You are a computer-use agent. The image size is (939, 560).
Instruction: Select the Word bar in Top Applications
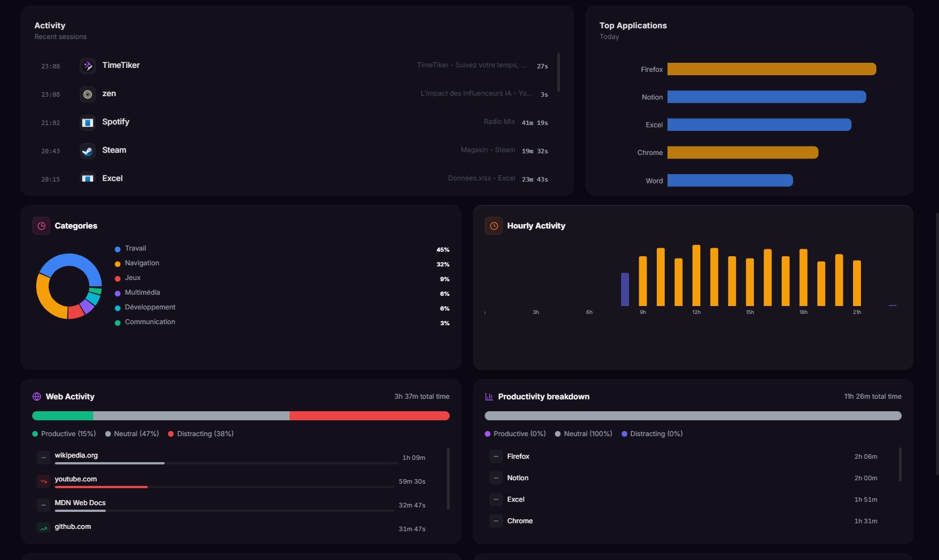click(x=730, y=180)
